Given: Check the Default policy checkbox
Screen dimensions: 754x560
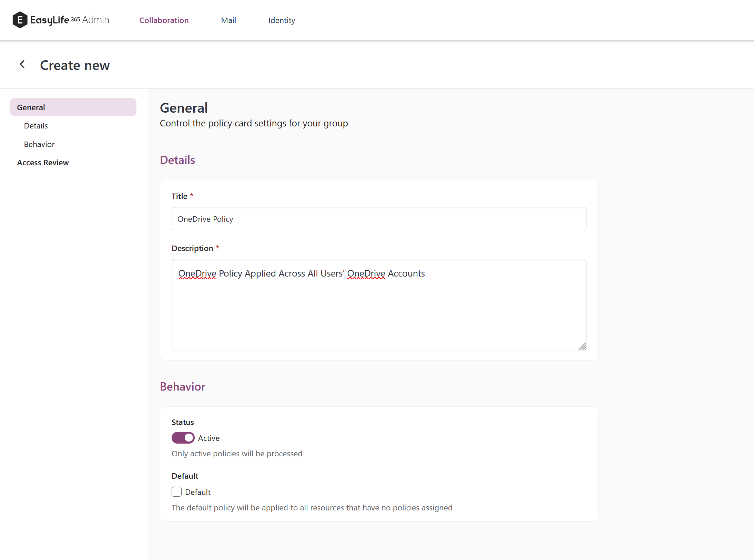Looking at the screenshot, I should pos(177,492).
